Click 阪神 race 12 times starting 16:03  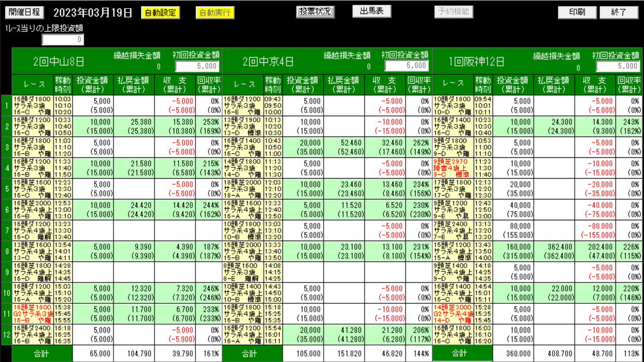(483, 334)
